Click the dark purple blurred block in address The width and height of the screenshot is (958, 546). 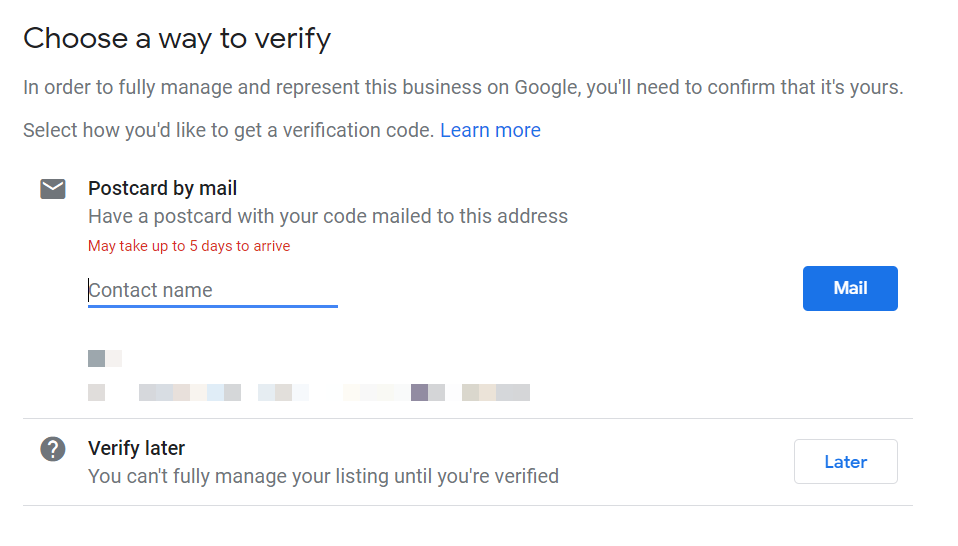[419, 392]
